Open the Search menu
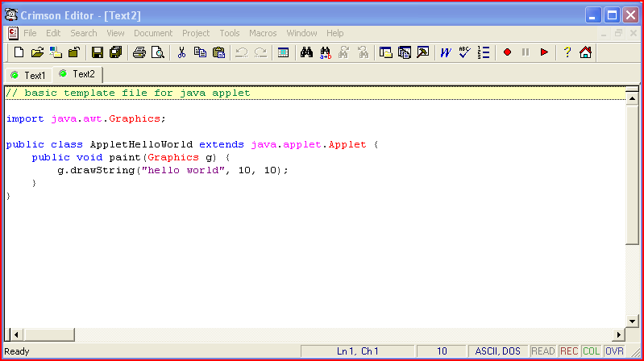This screenshot has height=361, width=644. [84, 33]
